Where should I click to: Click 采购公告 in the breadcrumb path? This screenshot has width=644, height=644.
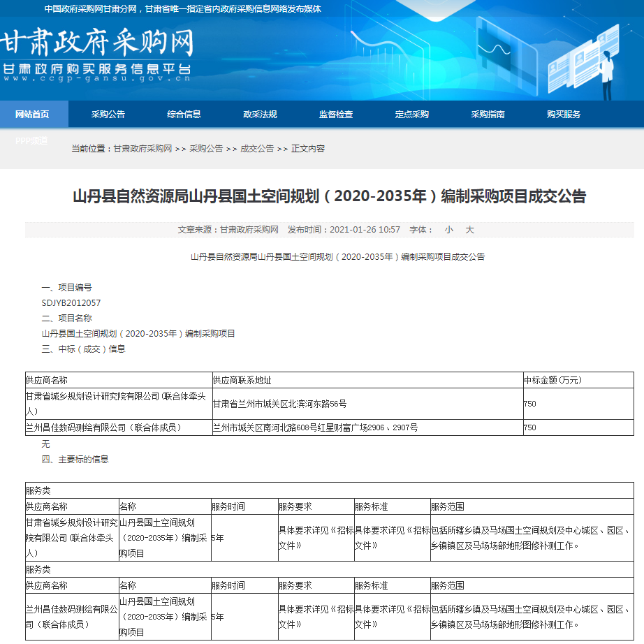click(206, 149)
